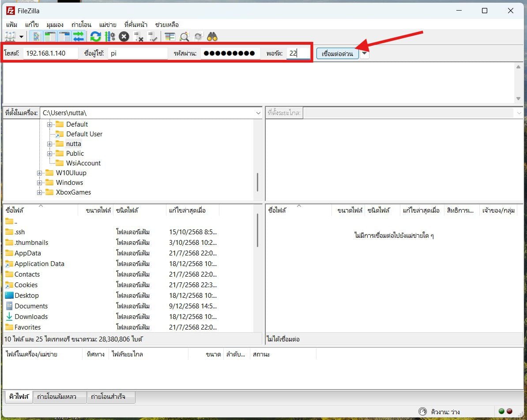This screenshot has width=527, height=420.
Task: Open the local site path dropdown
Action: (x=258, y=113)
